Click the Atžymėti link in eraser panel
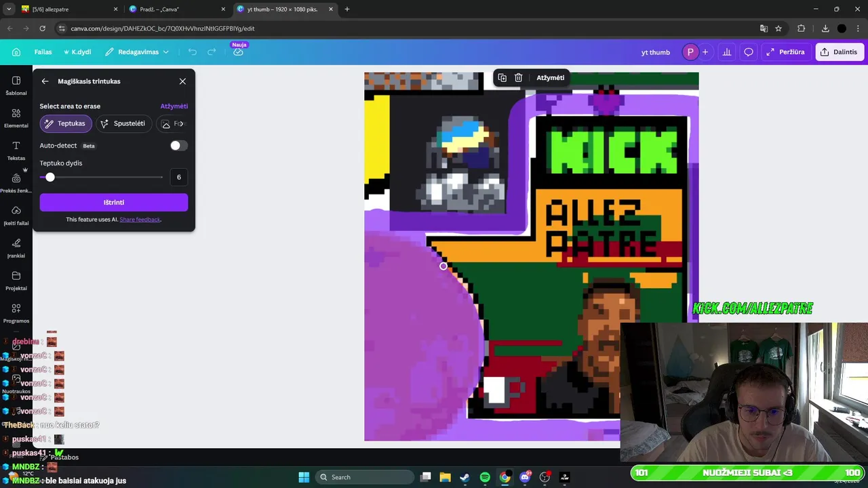This screenshot has width=868, height=488. click(x=174, y=106)
